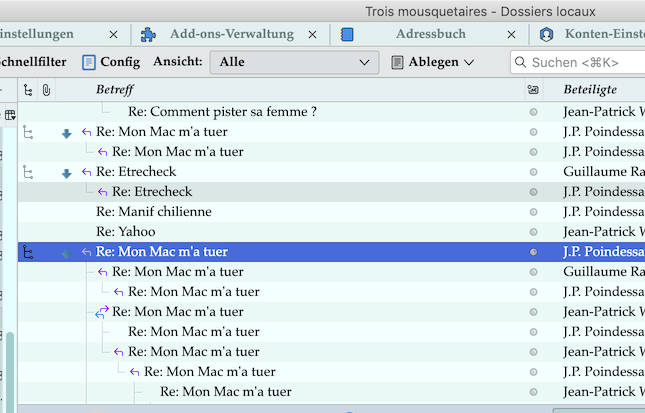Click the Suchen search field
This screenshot has width=645, height=413.
point(580,62)
